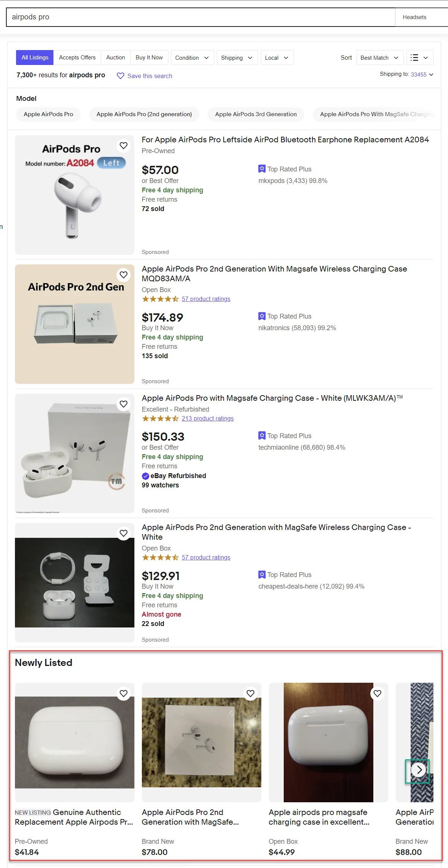Toggle the Buy It Now filter
This screenshot has width=448, height=868.
[149, 58]
